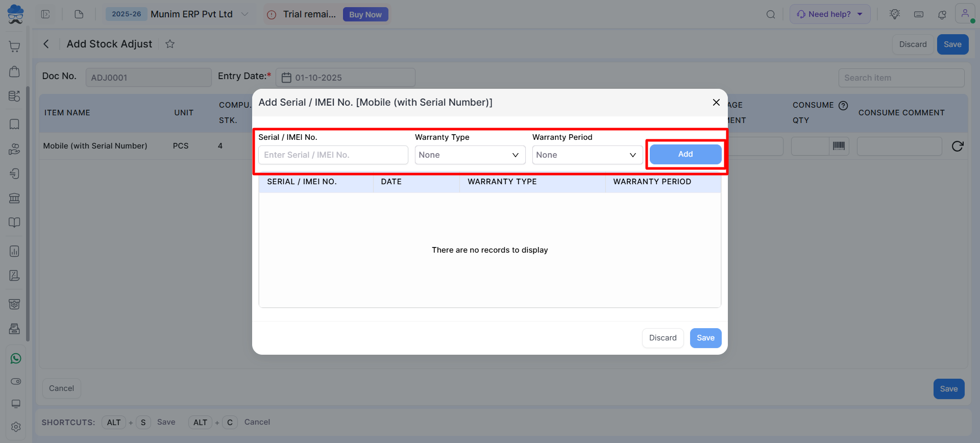
Task: Click the Consume Qty help icon
Action: 843,106
